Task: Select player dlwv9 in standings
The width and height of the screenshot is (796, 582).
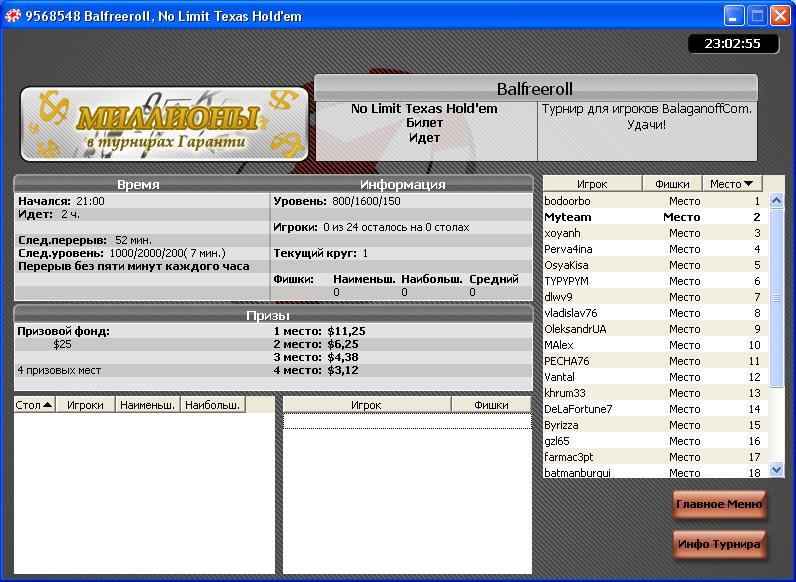Action: pos(655,297)
